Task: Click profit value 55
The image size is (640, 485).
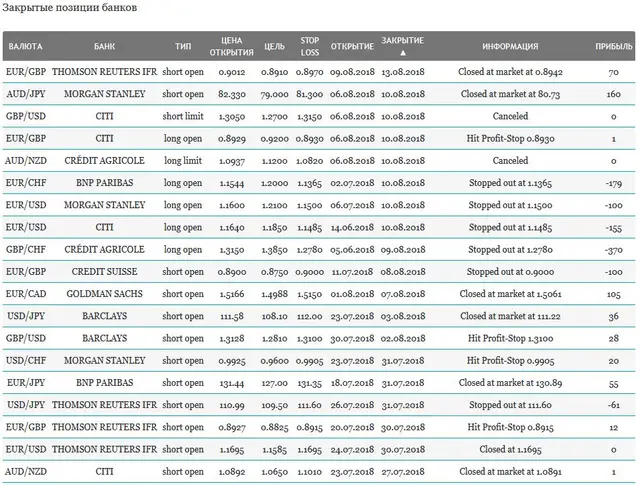Action: (613, 383)
